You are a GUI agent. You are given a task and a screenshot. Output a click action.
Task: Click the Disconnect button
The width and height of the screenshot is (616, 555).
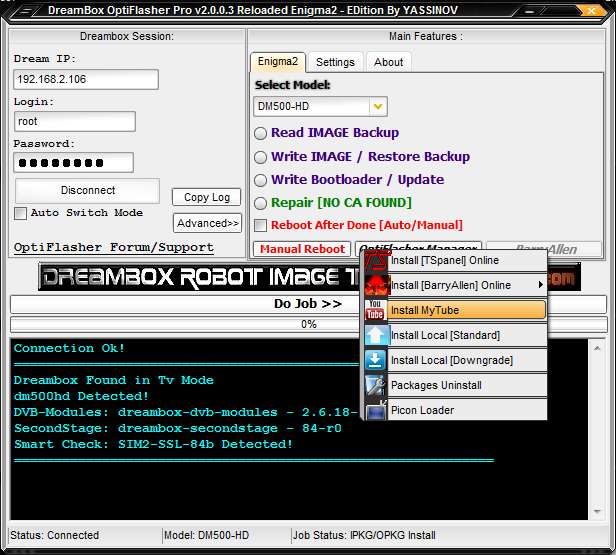coord(88,190)
